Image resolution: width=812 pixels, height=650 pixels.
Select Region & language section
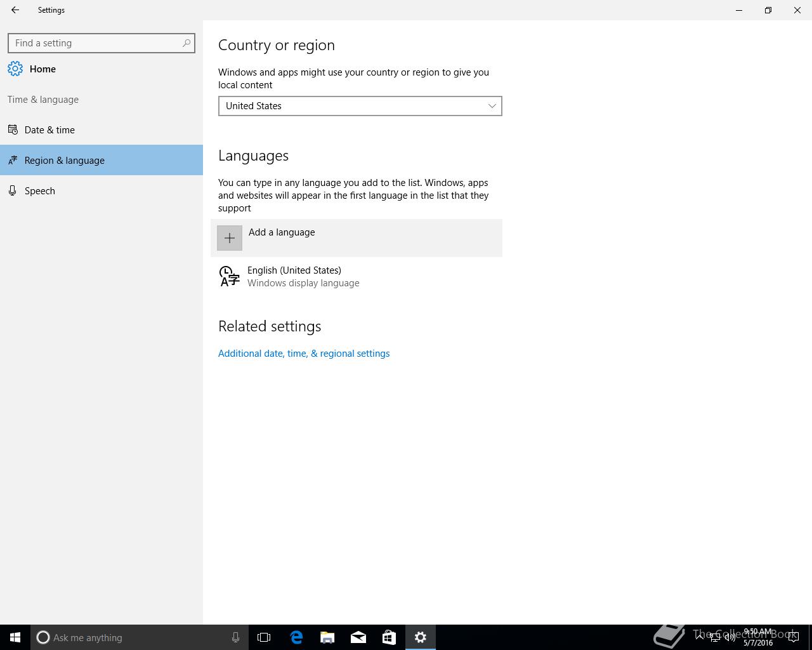[101, 160]
